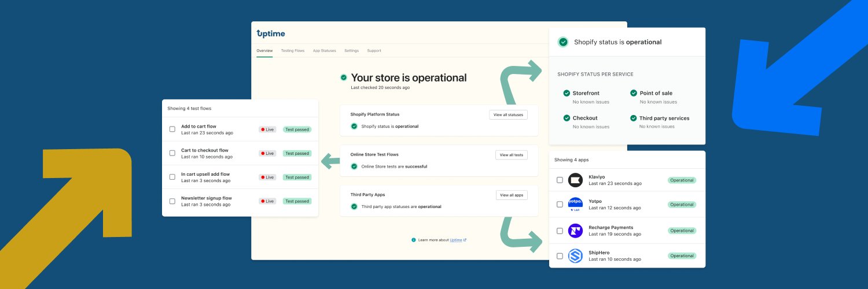
Task: Click Test passed badge on In cart upsell add flow
Action: pos(297,177)
